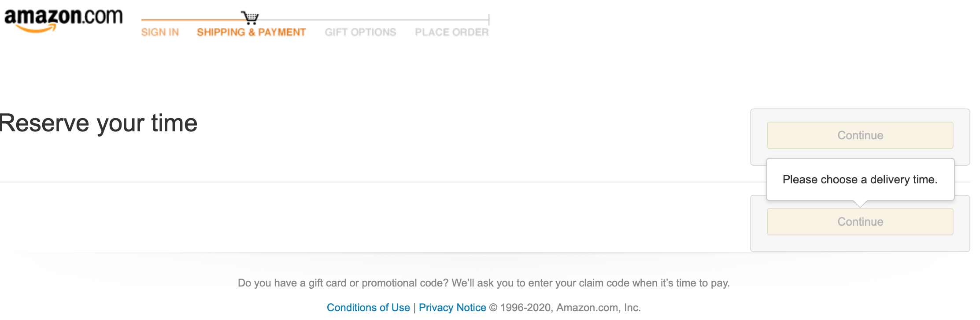This screenshot has width=980, height=320.
Task: Click the Continue button below the tooltip
Action: (860, 222)
